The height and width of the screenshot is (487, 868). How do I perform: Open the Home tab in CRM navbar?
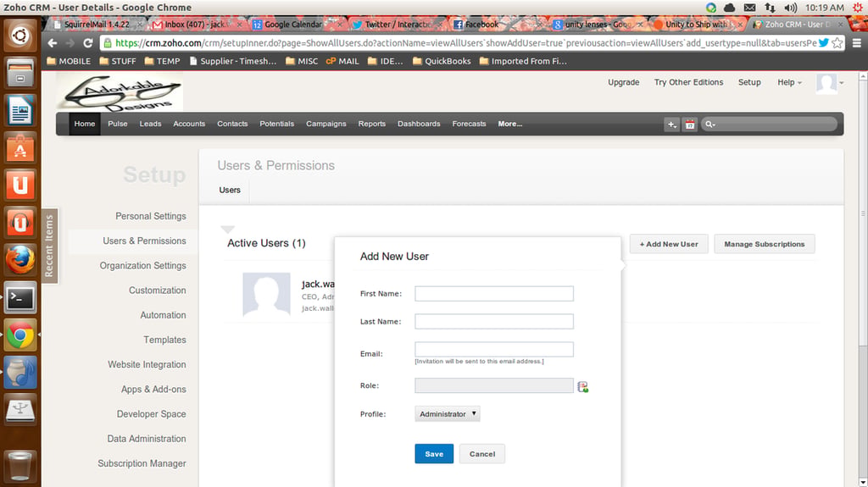click(85, 124)
